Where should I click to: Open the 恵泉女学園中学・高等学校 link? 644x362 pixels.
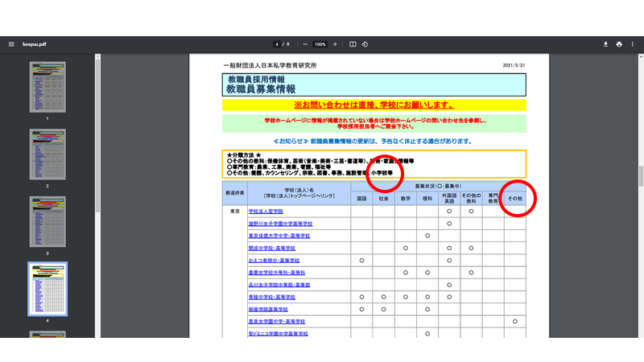(x=277, y=322)
